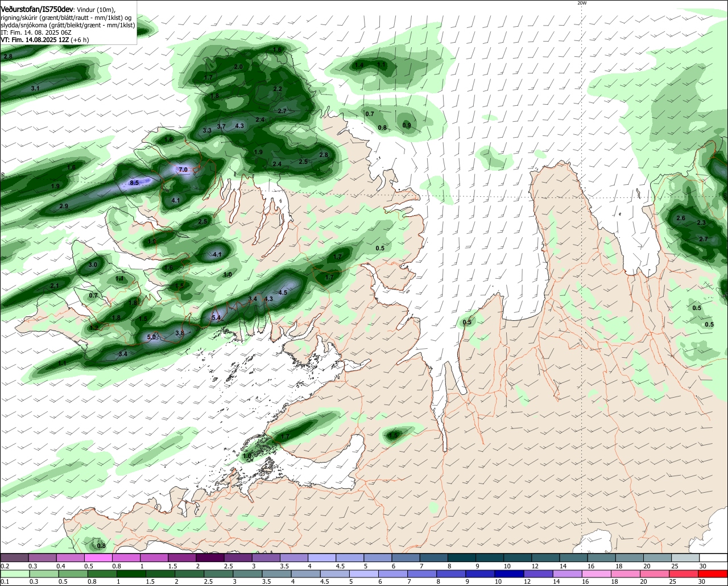Pick the 3.7 value label
The height and width of the screenshot is (586, 728).
(x=222, y=126)
